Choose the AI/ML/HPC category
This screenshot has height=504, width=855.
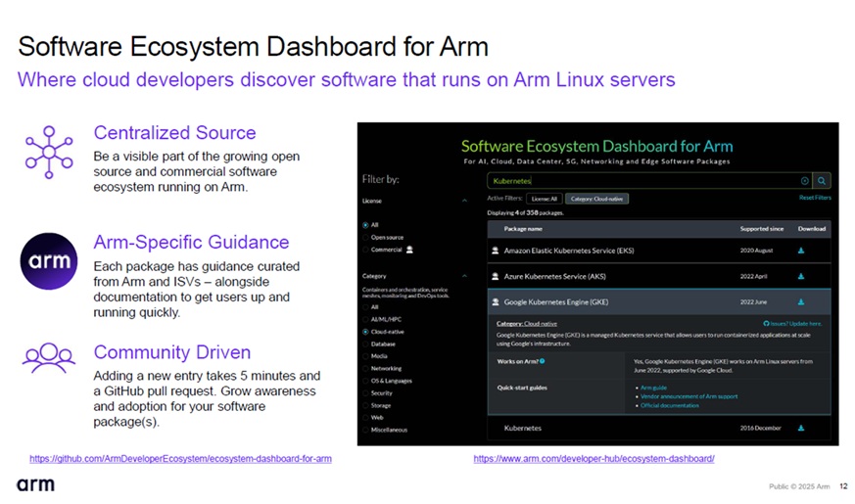click(365, 320)
